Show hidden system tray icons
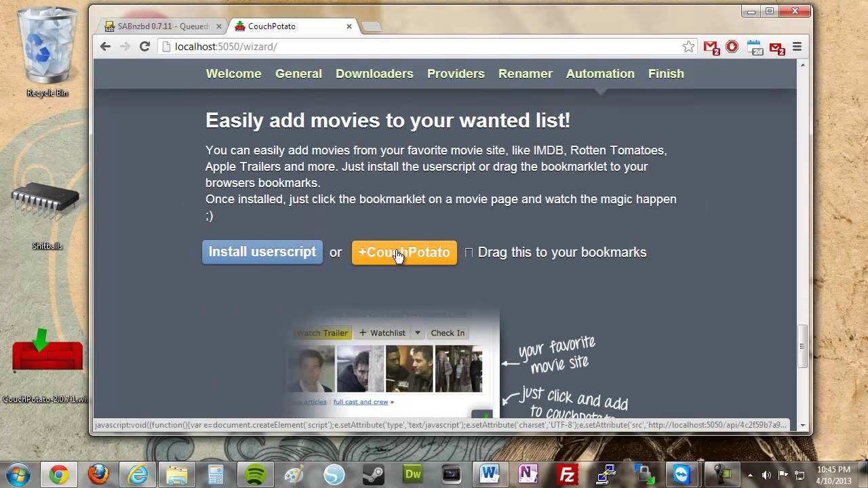868x488 pixels. [750, 475]
